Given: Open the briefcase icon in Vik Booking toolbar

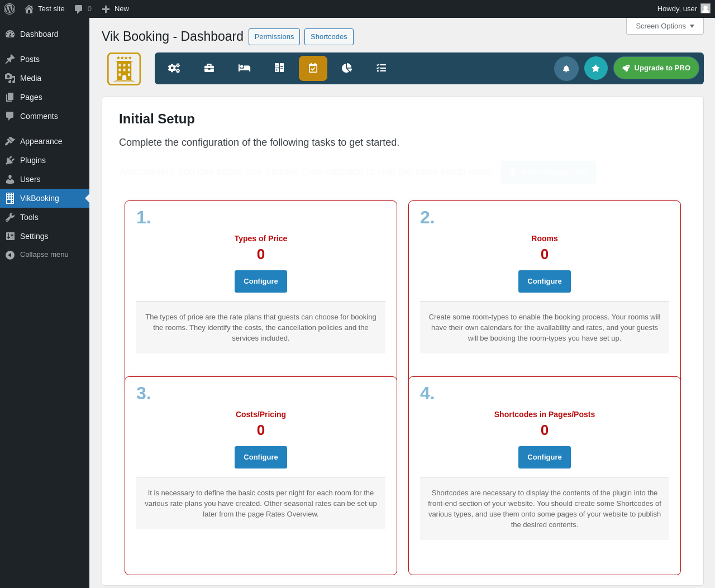Looking at the screenshot, I should coord(209,68).
